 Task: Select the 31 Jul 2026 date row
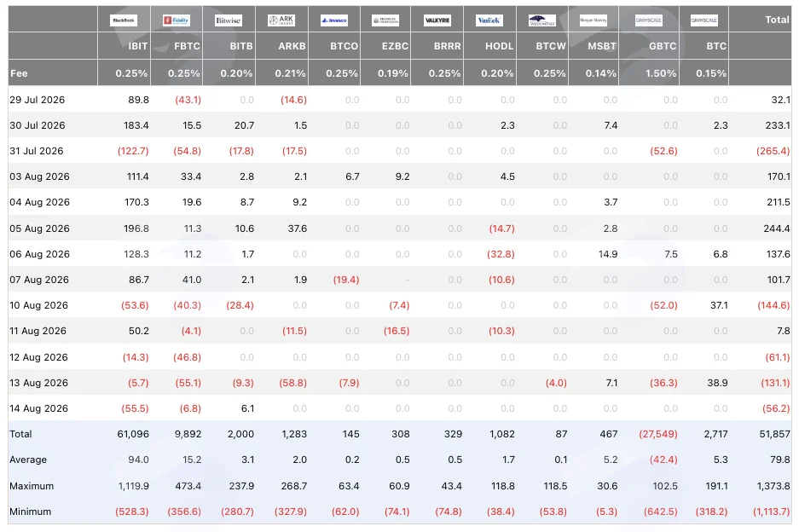[x=399, y=151]
